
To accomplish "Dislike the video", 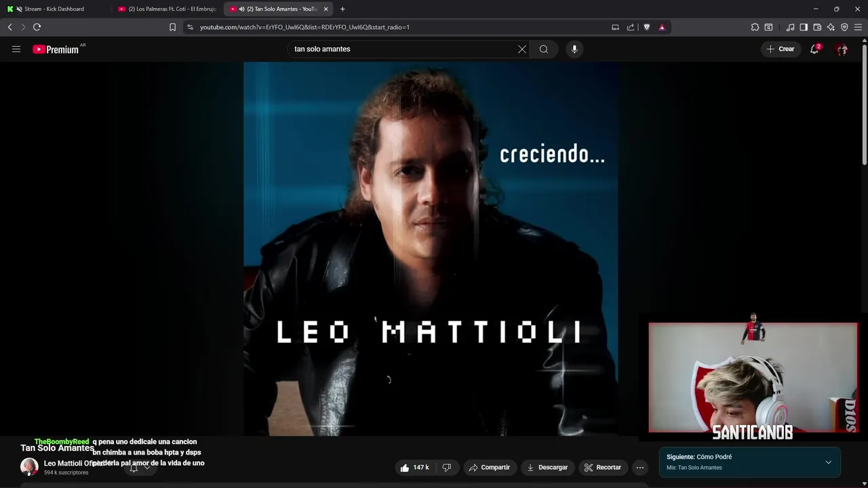I will (x=446, y=467).
